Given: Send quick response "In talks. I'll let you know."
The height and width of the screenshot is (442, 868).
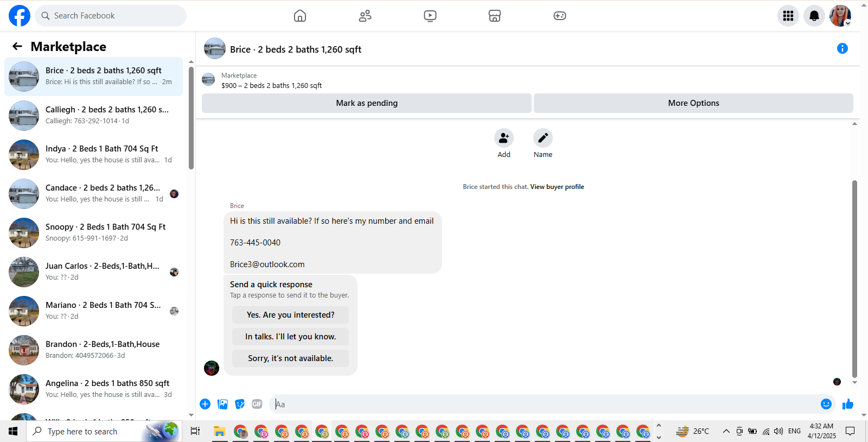Looking at the screenshot, I should [x=291, y=337].
